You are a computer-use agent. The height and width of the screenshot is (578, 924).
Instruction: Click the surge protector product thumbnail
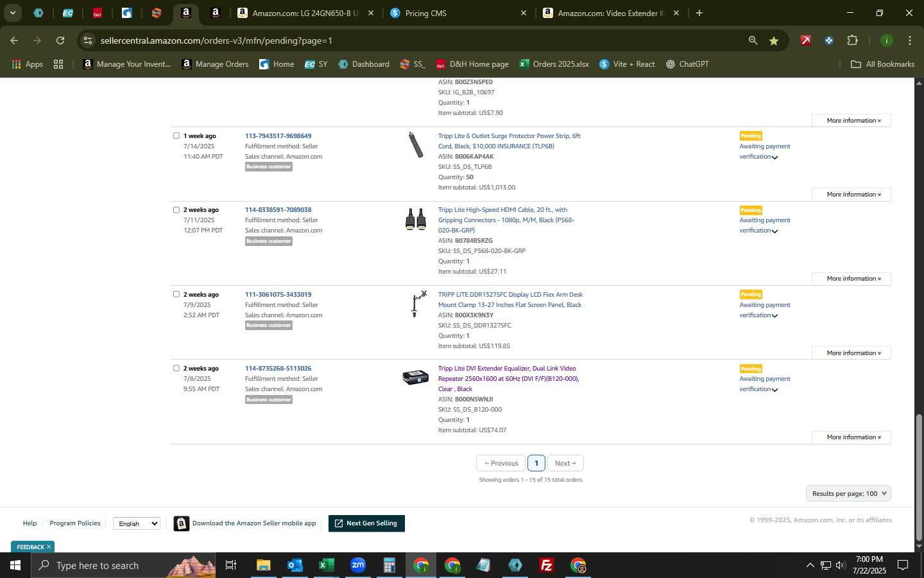[x=416, y=145]
